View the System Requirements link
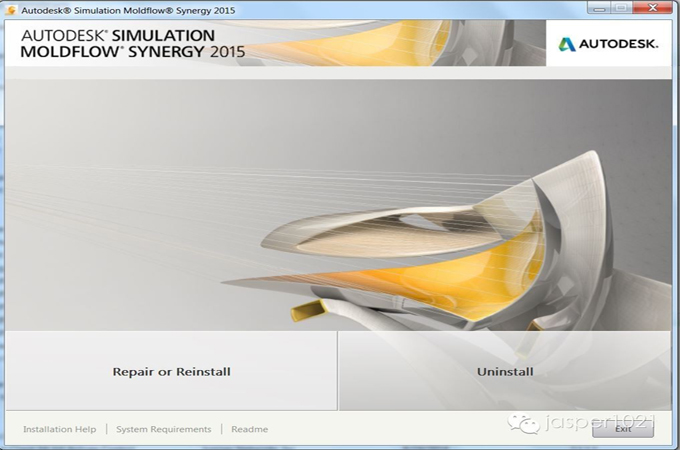This screenshot has height=450, width=680. [163, 429]
